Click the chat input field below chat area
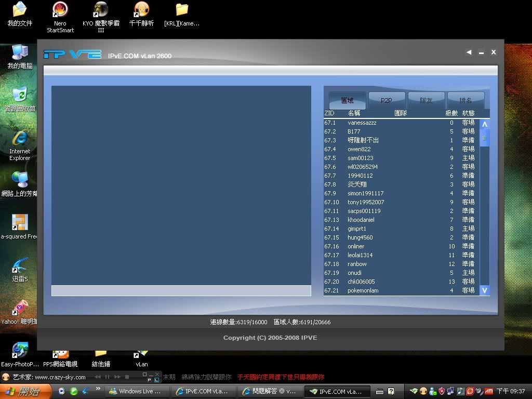532x399 pixels. (x=181, y=290)
